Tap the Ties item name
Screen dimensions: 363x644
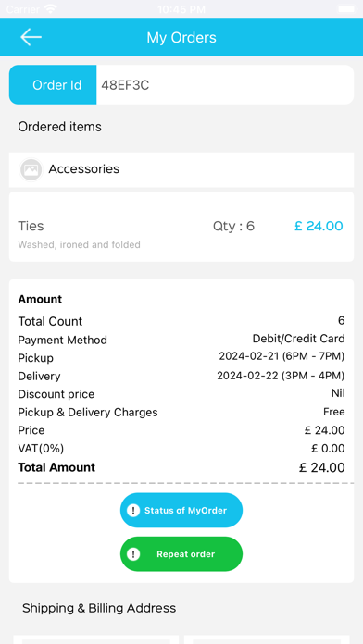pos(31,226)
